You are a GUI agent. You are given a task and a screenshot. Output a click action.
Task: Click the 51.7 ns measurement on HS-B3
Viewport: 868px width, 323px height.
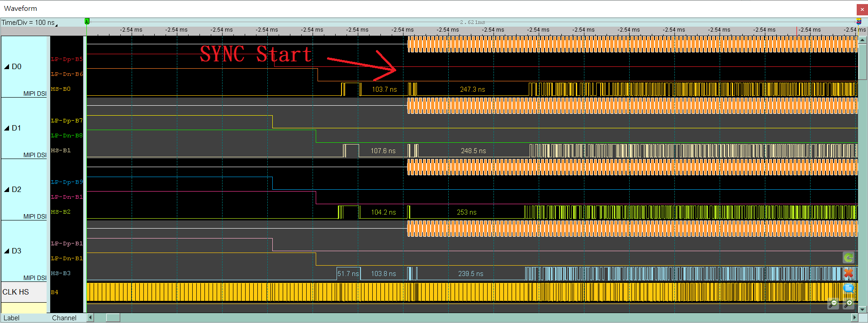348,274
